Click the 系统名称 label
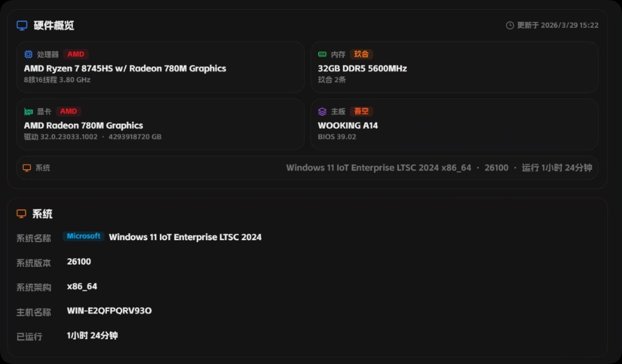 pos(34,238)
